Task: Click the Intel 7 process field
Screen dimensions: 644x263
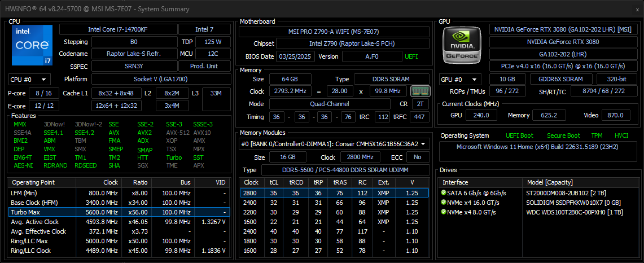Action: tap(204, 29)
